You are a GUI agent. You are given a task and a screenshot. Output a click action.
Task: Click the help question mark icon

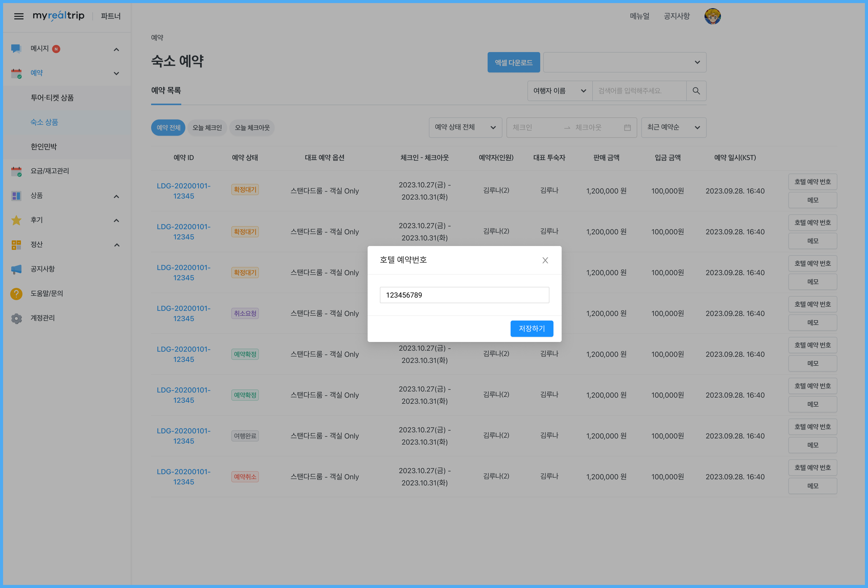pyautogui.click(x=16, y=293)
